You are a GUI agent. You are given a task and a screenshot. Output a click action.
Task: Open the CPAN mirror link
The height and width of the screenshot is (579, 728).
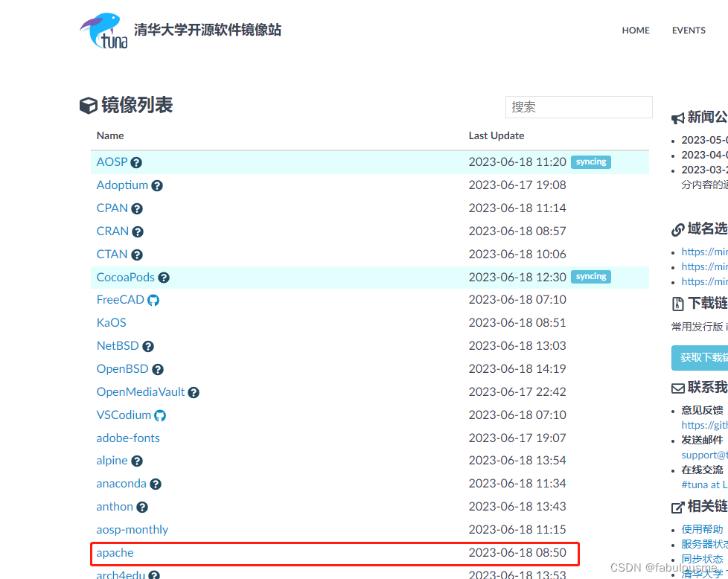[112, 208]
